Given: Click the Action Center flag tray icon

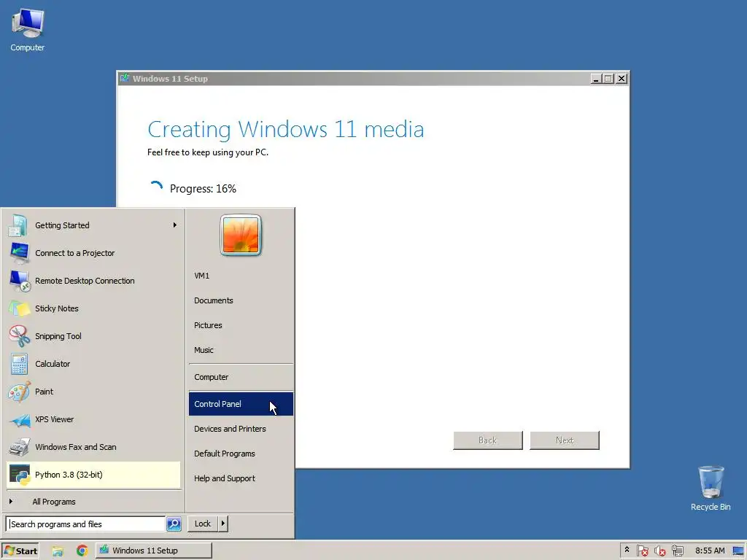Looking at the screenshot, I should click(x=642, y=551).
